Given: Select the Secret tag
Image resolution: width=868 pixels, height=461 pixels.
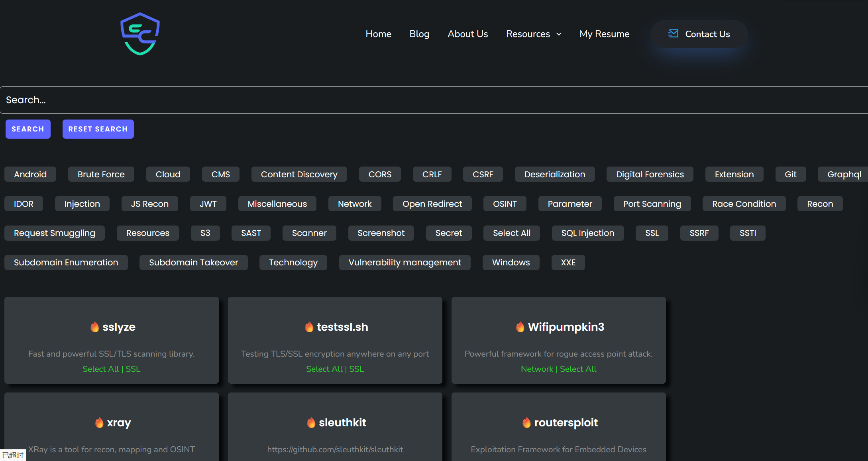Looking at the screenshot, I should click(449, 233).
